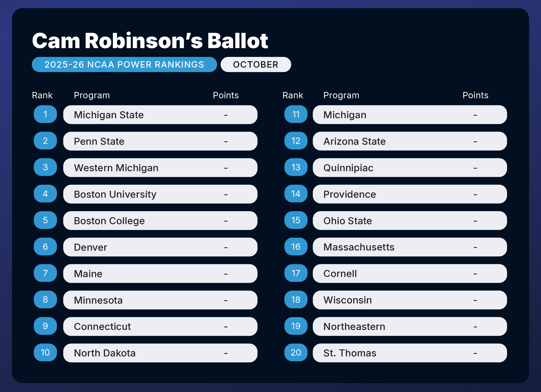Image resolution: width=541 pixels, height=392 pixels.
Task: Click the St. Thomas program row
Action: (x=409, y=353)
